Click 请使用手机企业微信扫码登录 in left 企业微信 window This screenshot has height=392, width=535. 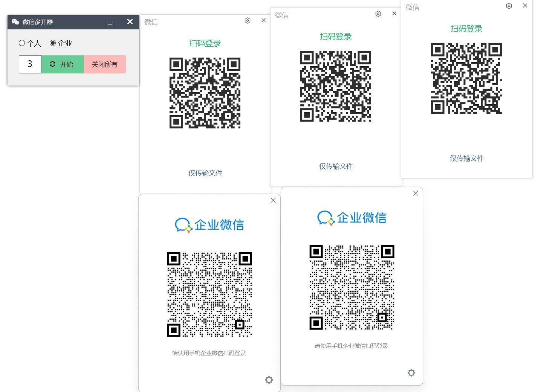(209, 353)
